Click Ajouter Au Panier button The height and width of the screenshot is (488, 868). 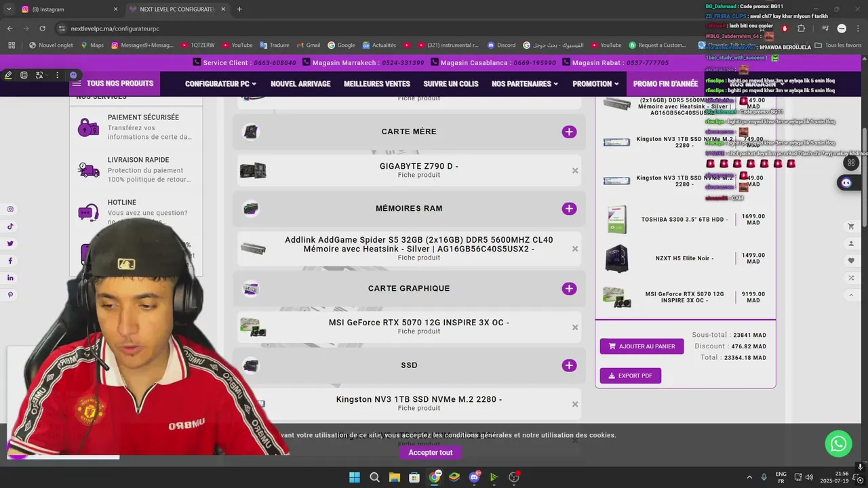pos(642,346)
